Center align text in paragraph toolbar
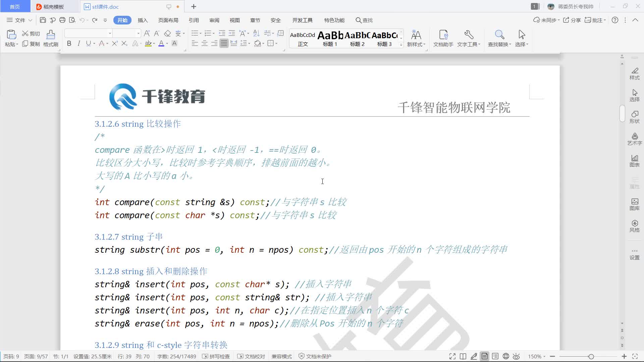This screenshot has width=644, height=362. (204, 43)
